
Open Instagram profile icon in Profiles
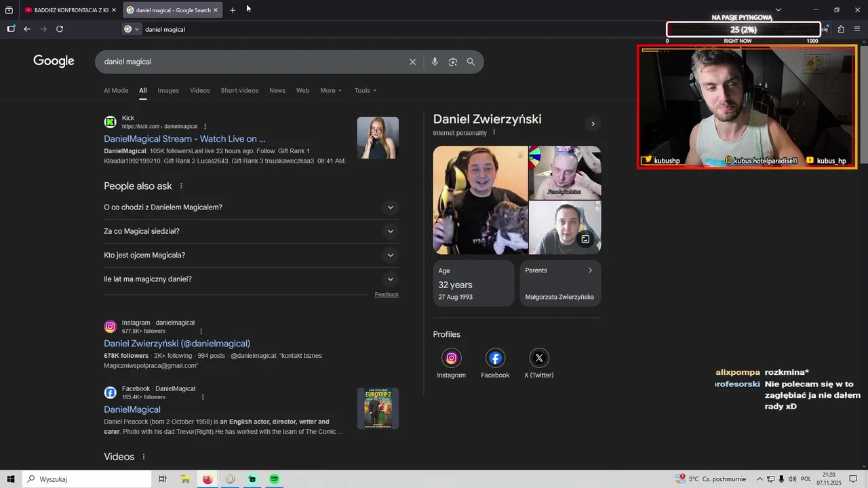click(x=452, y=358)
